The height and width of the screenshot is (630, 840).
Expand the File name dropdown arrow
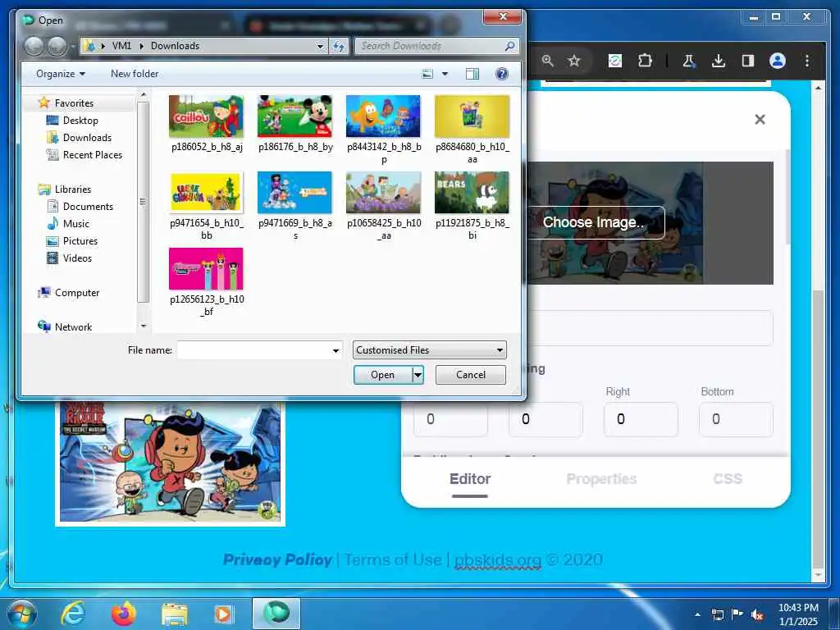336,350
